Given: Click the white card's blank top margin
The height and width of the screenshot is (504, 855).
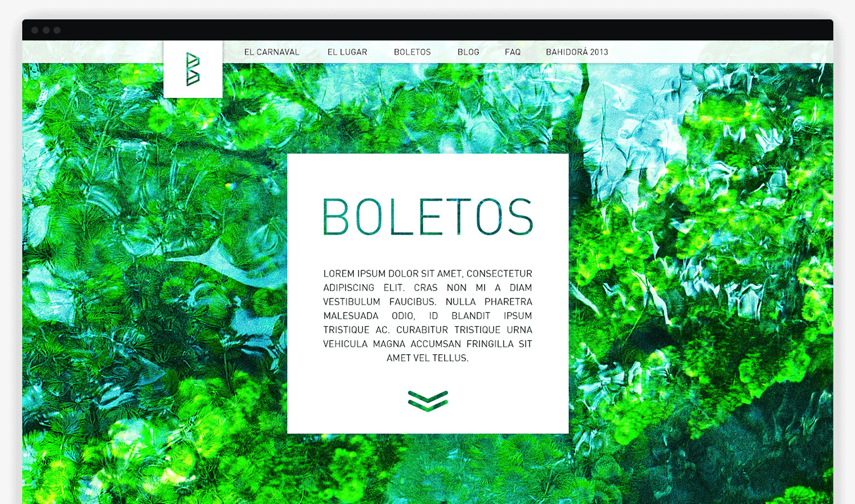Looking at the screenshot, I should 427,171.
